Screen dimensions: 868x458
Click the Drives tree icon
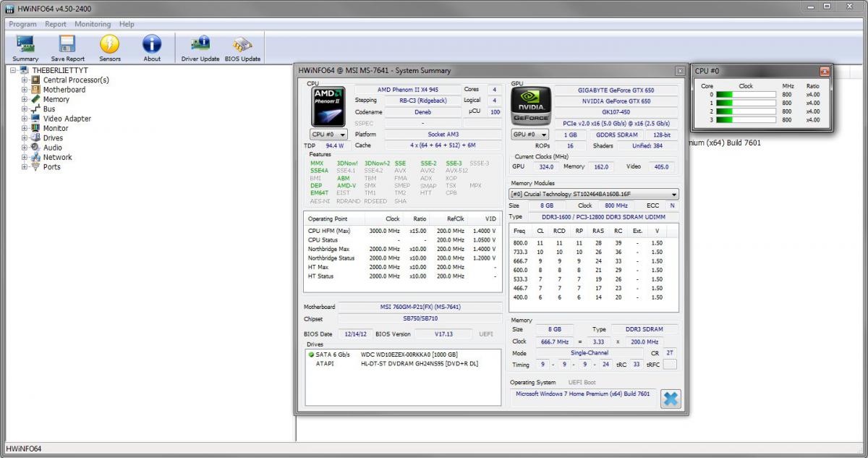point(36,137)
